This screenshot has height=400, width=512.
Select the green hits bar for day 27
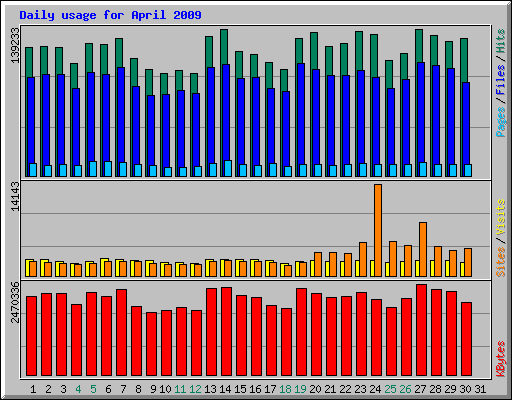pyautogui.click(x=419, y=46)
